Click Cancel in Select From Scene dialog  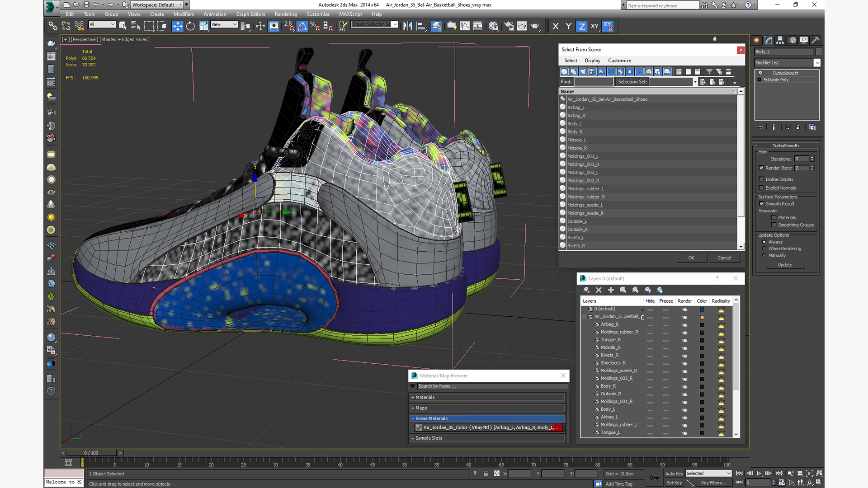pos(724,258)
